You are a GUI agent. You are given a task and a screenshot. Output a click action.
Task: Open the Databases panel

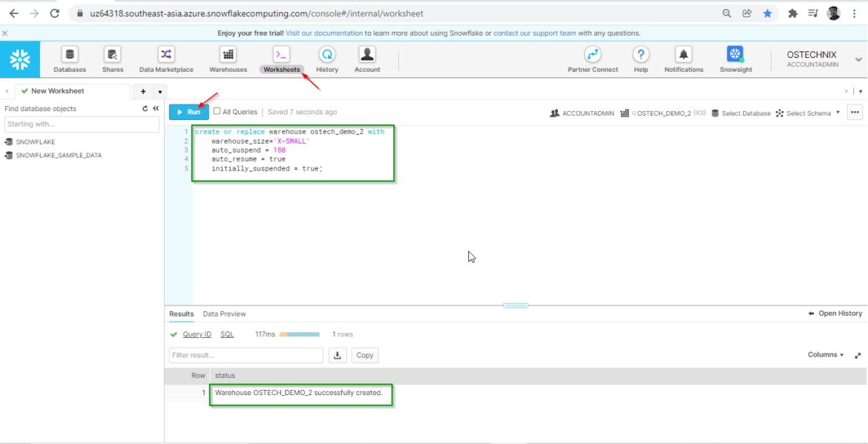click(69, 59)
